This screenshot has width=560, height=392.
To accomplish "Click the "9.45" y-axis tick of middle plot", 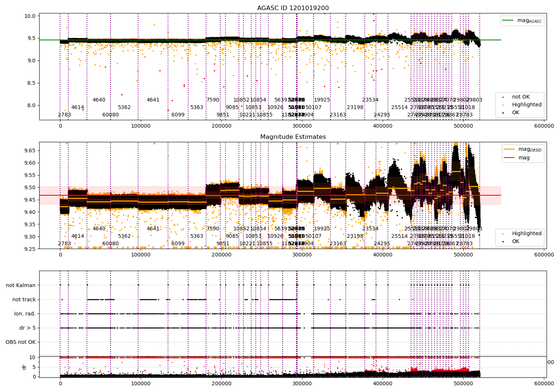I will click(x=30, y=200).
